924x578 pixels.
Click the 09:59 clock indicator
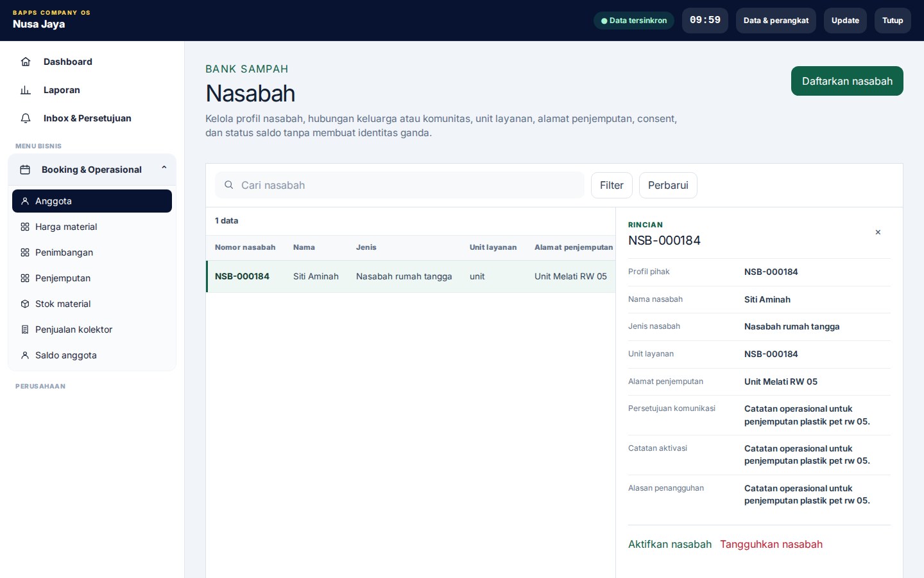click(705, 21)
